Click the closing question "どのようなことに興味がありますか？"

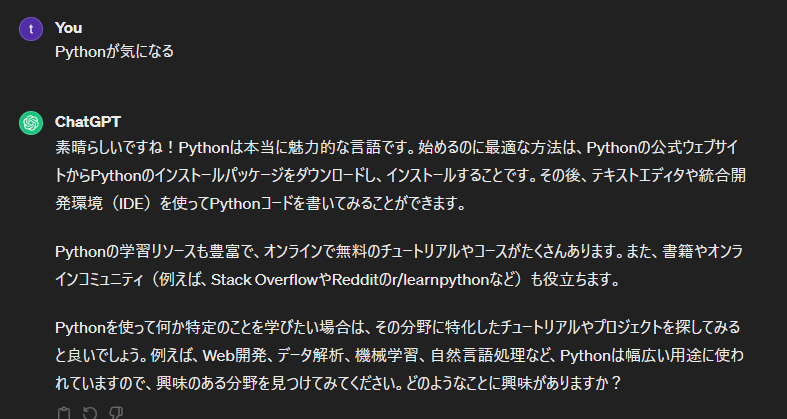[x=513, y=384]
